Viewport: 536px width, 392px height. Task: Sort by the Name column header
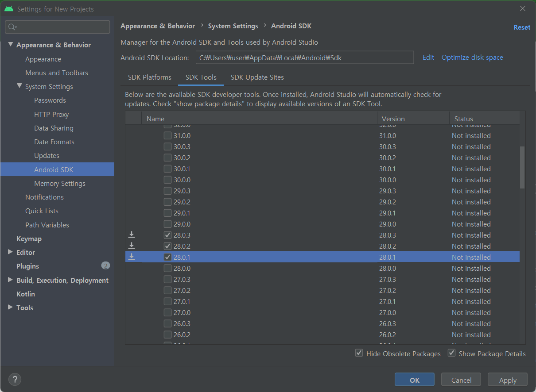tap(259, 119)
